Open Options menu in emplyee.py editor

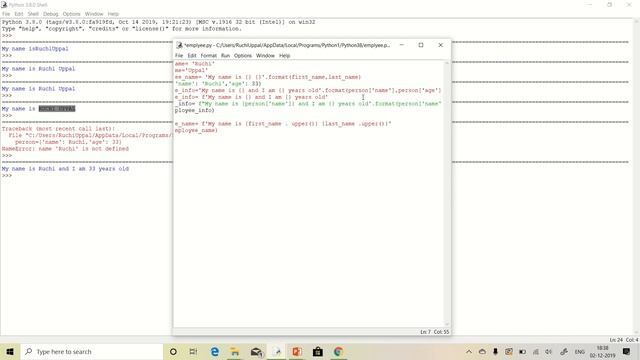[243, 56]
